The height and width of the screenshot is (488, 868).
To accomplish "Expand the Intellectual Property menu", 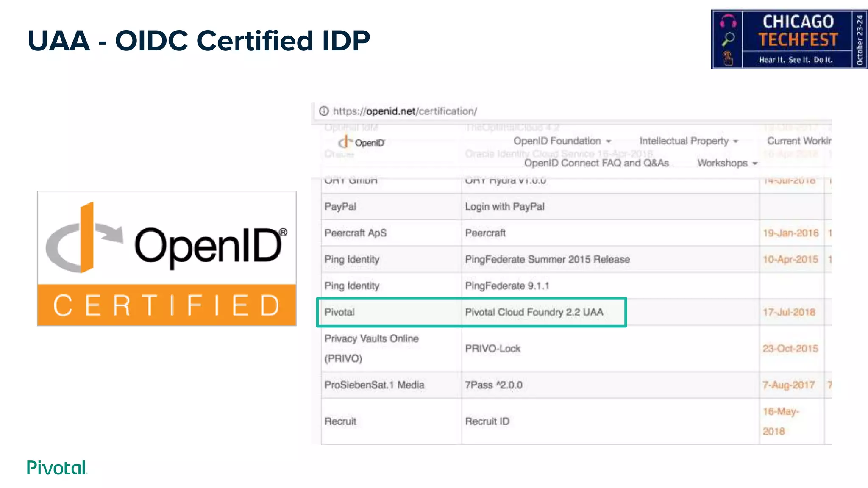I will (689, 141).
